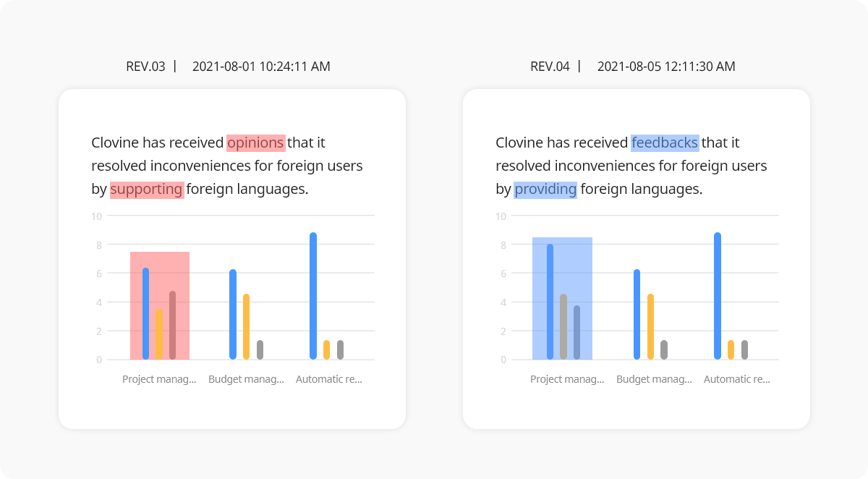Click the axis value 4 in REV.04 chart
Screen dimensions: 868x479
click(x=503, y=302)
